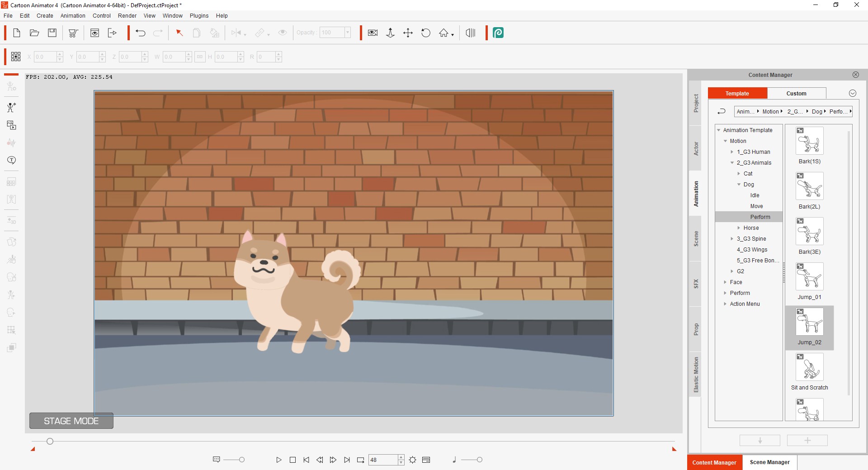Open the Render menu

[x=127, y=15]
